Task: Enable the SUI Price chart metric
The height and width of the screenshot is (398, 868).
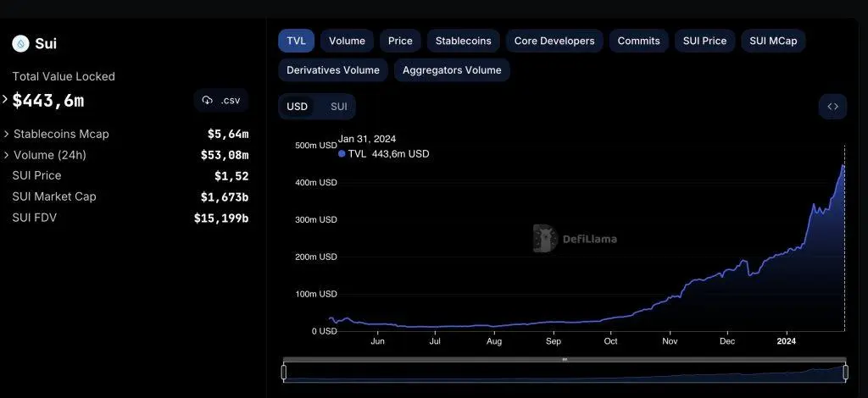Action: (x=704, y=41)
